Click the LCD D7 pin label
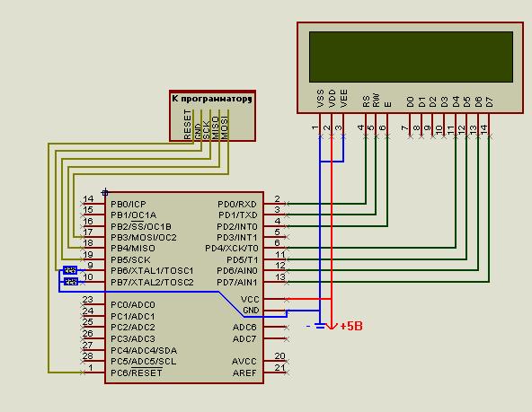This screenshot has width=532, height=412. click(x=489, y=102)
